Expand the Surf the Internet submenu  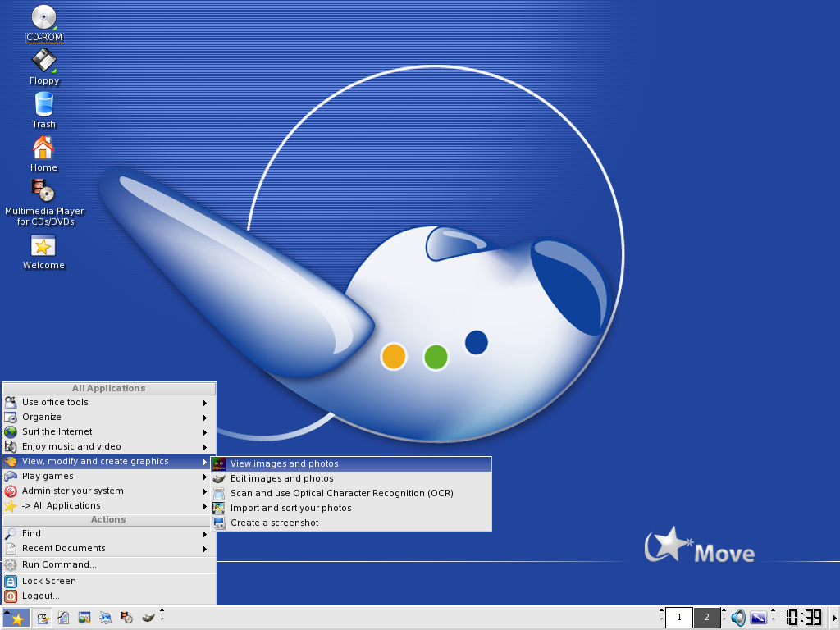(109, 431)
